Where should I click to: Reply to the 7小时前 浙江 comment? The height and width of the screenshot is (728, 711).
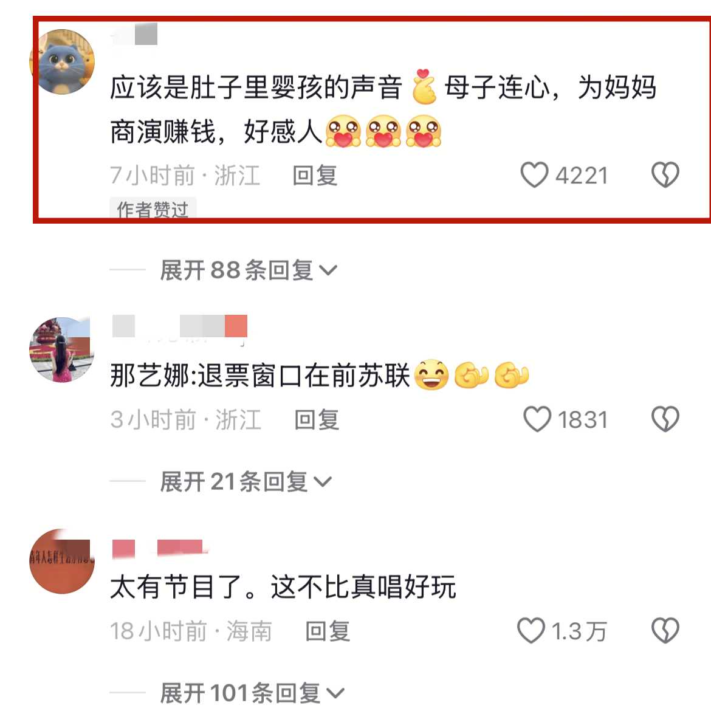(315, 176)
